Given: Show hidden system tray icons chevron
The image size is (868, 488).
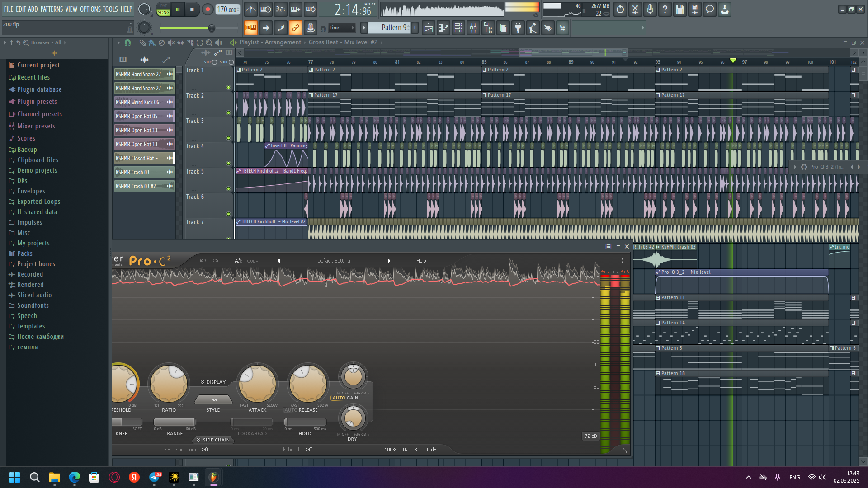Looking at the screenshot, I should click(749, 477).
